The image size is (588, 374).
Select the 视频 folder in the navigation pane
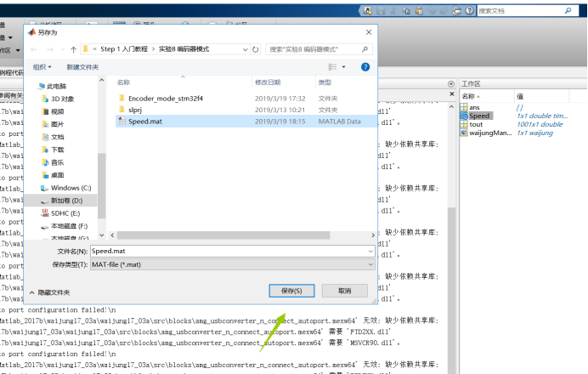(x=53, y=111)
